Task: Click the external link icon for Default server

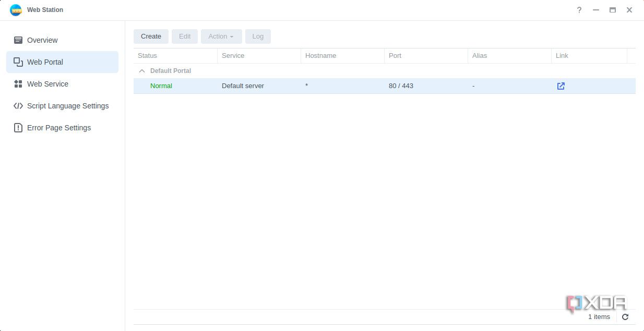Action: [x=560, y=86]
